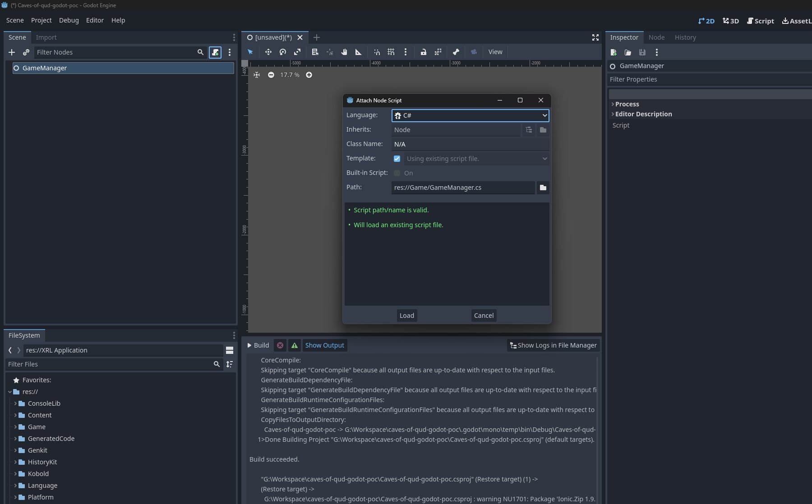
Task: Click the Cancel button in dialog
Action: 484,316
